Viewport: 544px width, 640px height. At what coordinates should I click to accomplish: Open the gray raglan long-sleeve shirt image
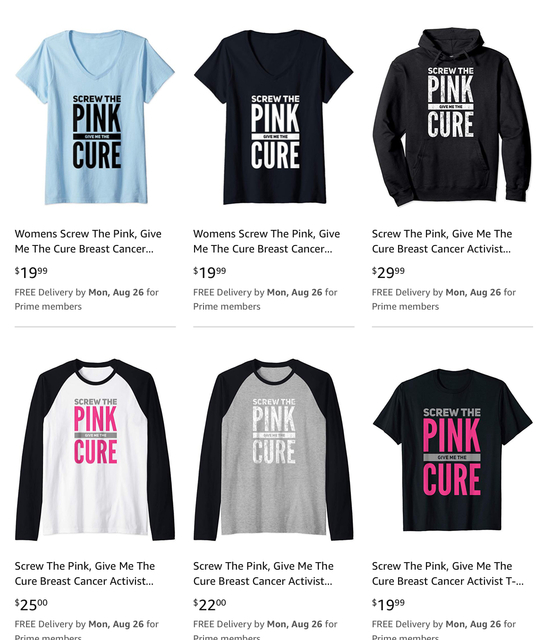coord(273,449)
